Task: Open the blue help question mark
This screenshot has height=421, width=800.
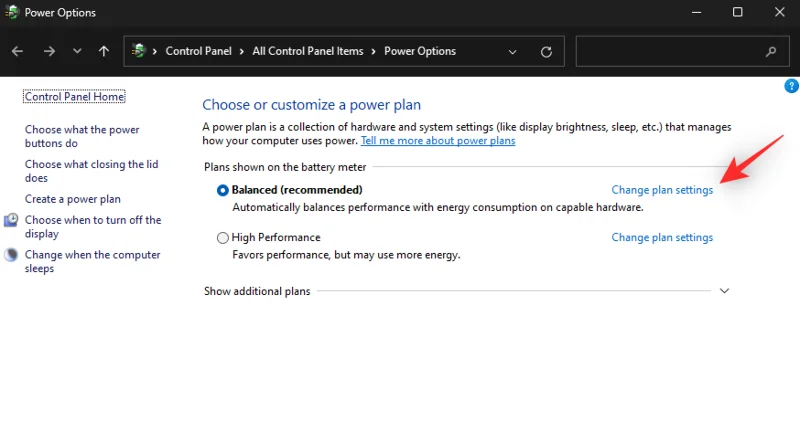Action: point(791,87)
